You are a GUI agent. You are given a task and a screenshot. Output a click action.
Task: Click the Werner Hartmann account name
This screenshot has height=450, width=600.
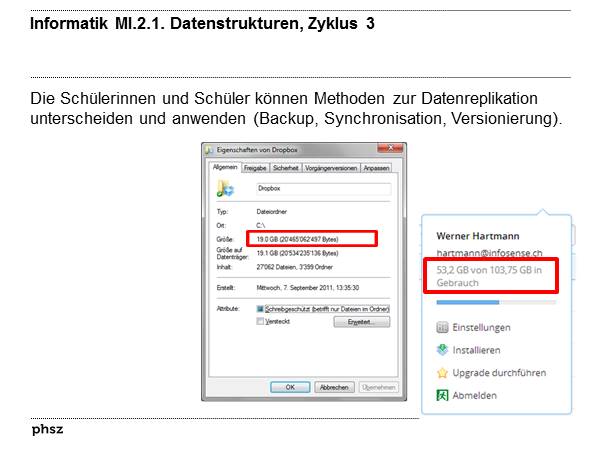tap(478, 236)
